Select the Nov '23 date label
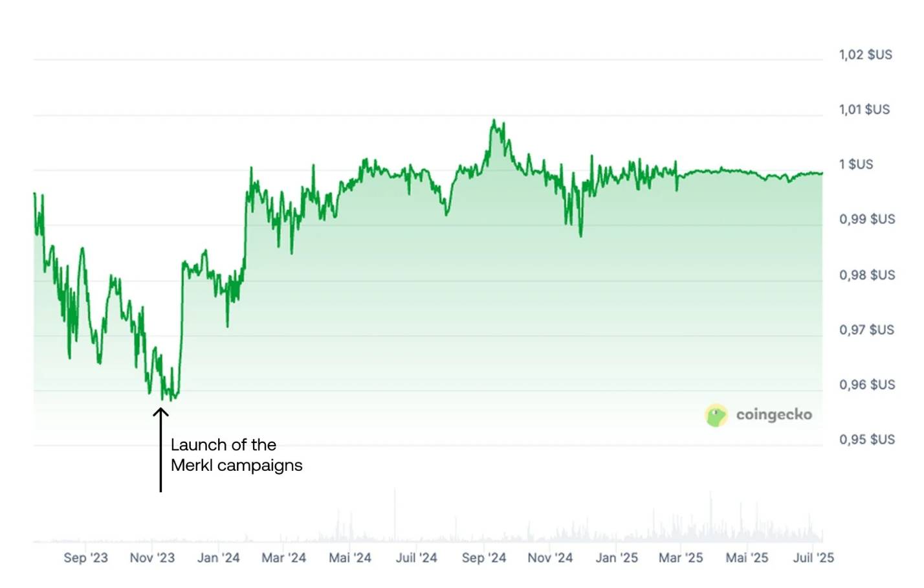Viewport: 924px width, 588px height. click(x=152, y=558)
